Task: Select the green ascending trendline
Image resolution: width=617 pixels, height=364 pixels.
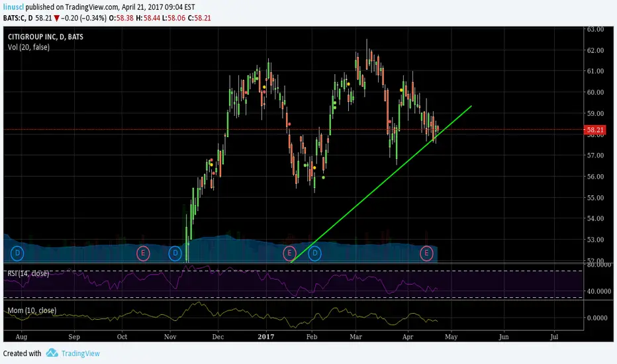Action: 381,184
